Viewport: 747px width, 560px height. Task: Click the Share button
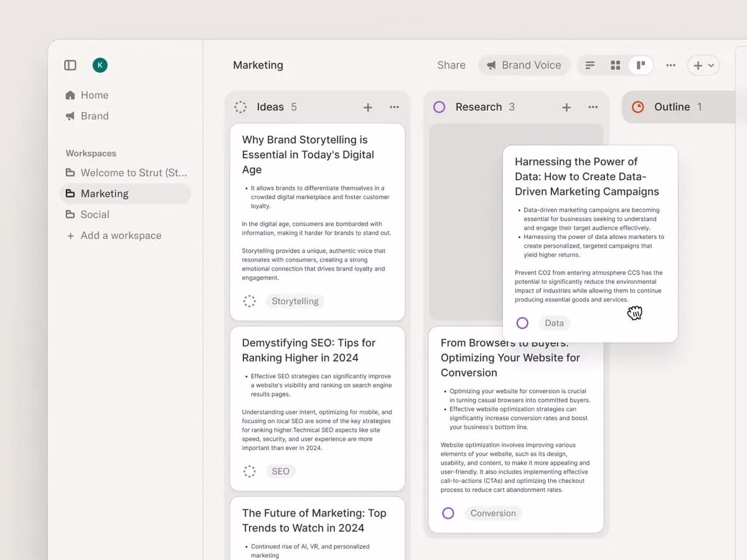click(451, 65)
